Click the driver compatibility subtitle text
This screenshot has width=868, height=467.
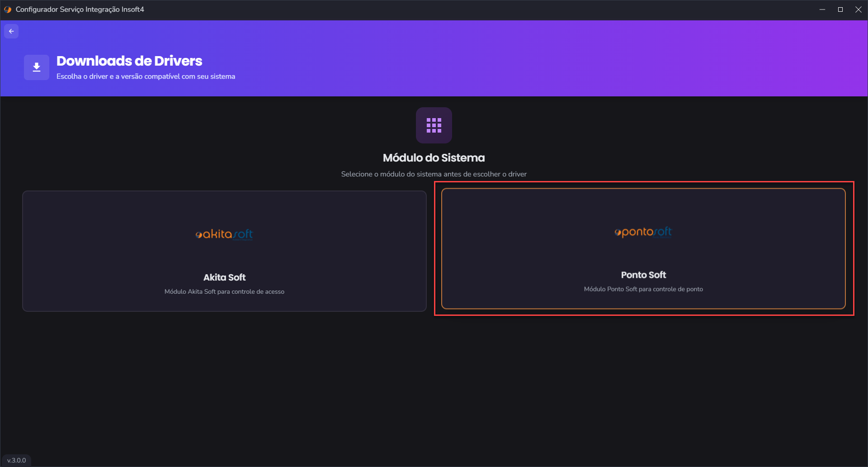[146, 76]
